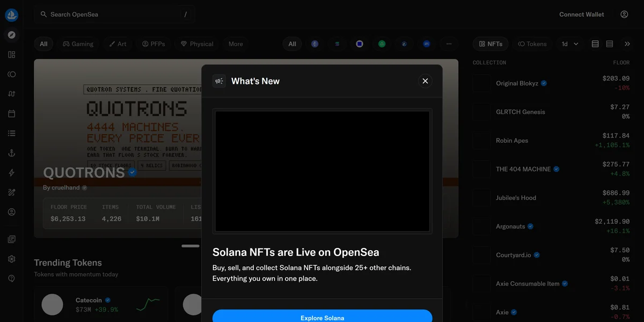Image resolution: width=644 pixels, height=322 pixels.
Task: Click the Catecoin trending token
Action: [101, 304]
